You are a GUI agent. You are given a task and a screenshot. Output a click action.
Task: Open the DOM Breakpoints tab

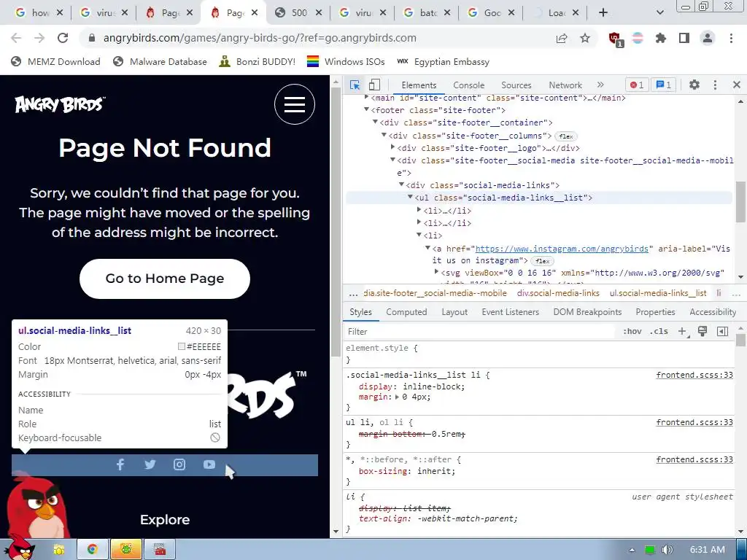coord(587,312)
